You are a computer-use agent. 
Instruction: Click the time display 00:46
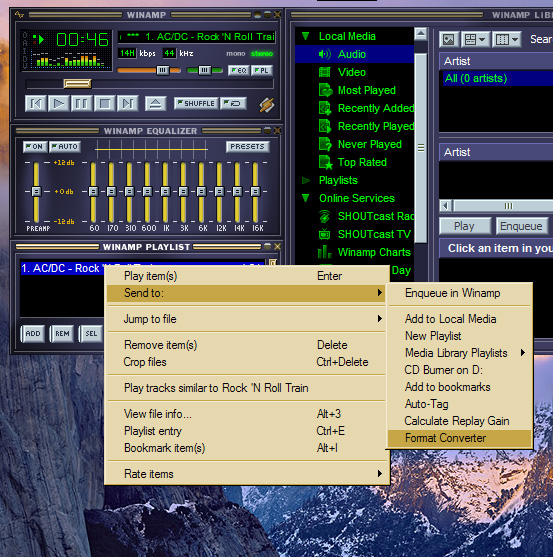click(x=82, y=40)
